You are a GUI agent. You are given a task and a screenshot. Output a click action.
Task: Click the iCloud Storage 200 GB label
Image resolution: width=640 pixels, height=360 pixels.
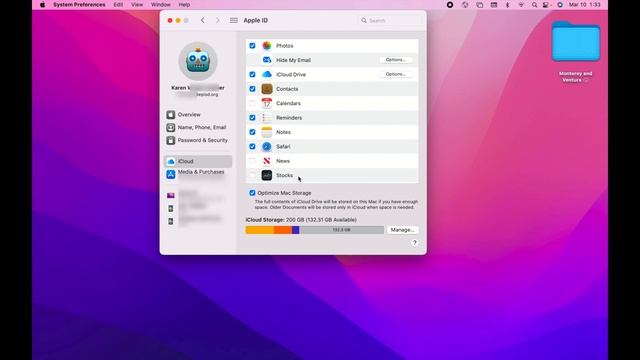pos(301,220)
